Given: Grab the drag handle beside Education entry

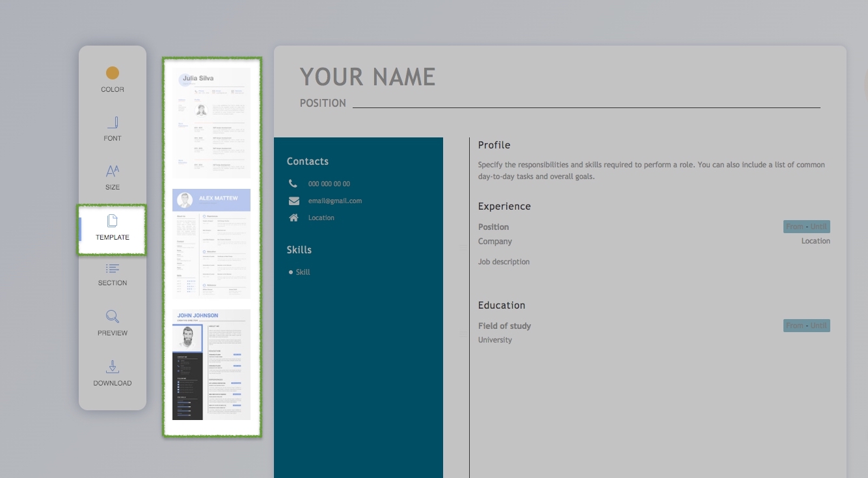Looking at the screenshot, I should 463,334.
